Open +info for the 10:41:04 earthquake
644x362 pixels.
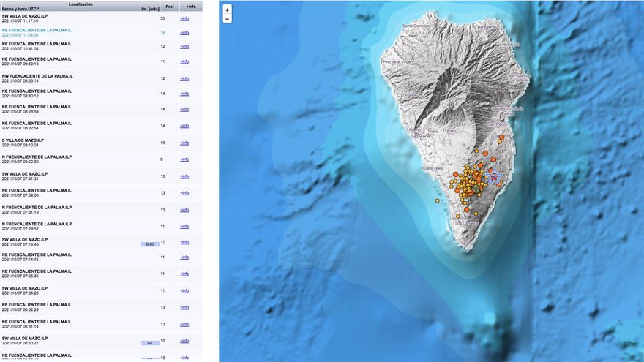coord(184,46)
